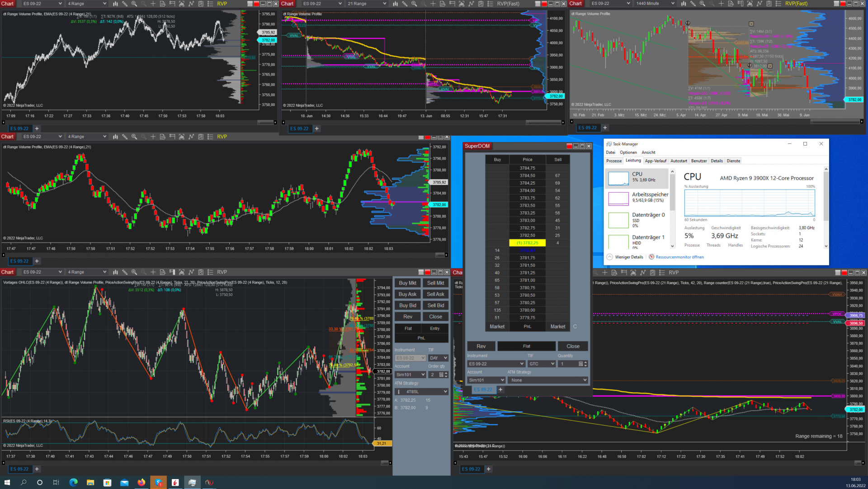
Task: Collapse with Weniger Details toggle
Action: 628,257
